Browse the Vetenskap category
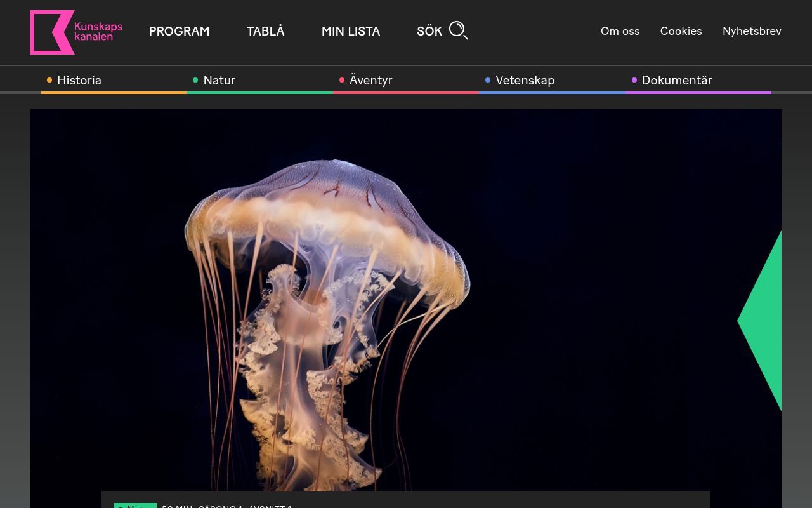Screen dimensions: 812x508 tap(552, 81)
